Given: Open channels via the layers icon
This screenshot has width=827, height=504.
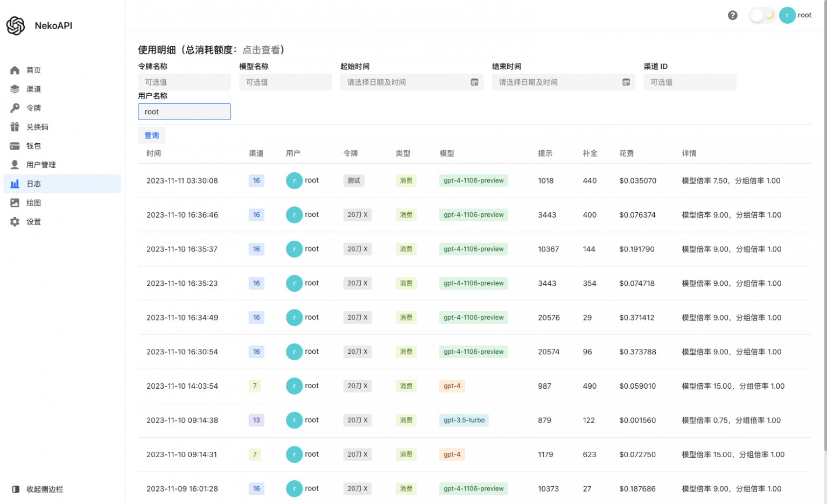Looking at the screenshot, I should coord(15,89).
